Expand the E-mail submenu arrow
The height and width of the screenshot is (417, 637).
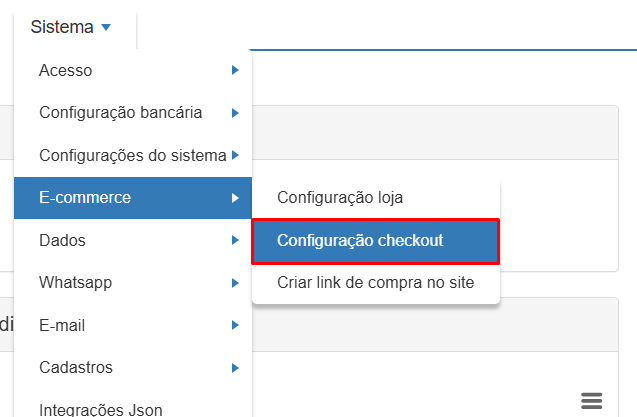(x=235, y=325)
